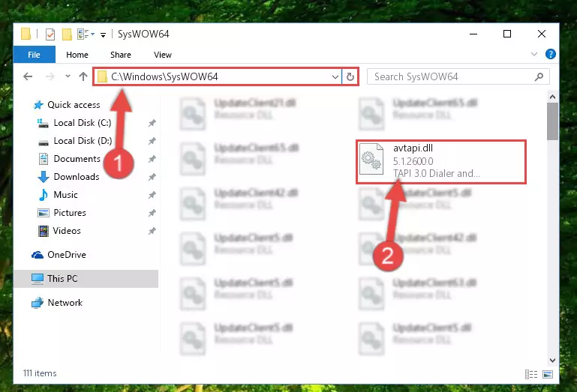The image size is (577, 392).
Task: Click the folder icon in the title bar
Action: tap(26, 34)
